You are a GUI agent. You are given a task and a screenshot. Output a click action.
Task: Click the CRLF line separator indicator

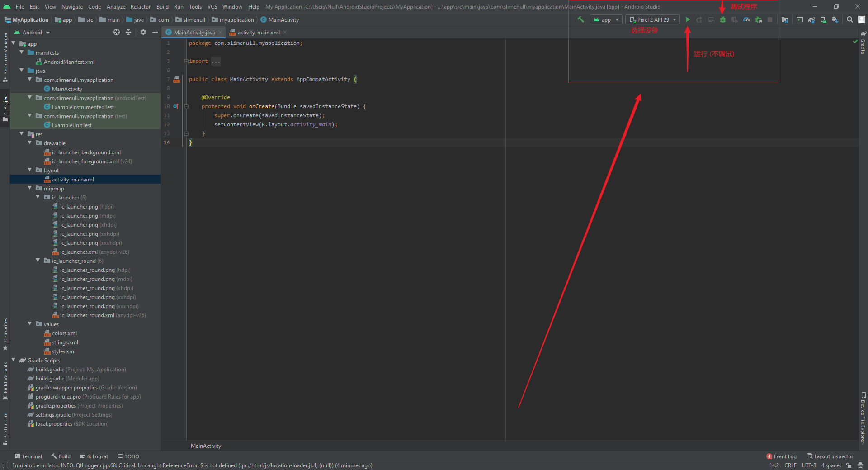coord(790,465)
